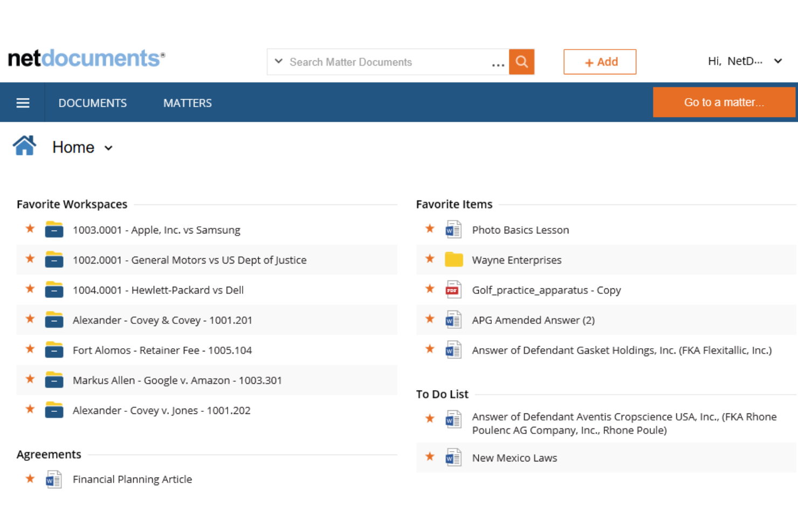
Task: Open Markus Allen - Google v. Amazon - 1003.301
Action: tap(177, 381)
